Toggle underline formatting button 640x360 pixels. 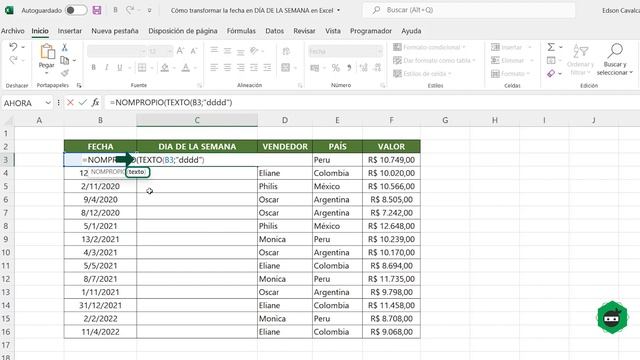tap(120, 68)
